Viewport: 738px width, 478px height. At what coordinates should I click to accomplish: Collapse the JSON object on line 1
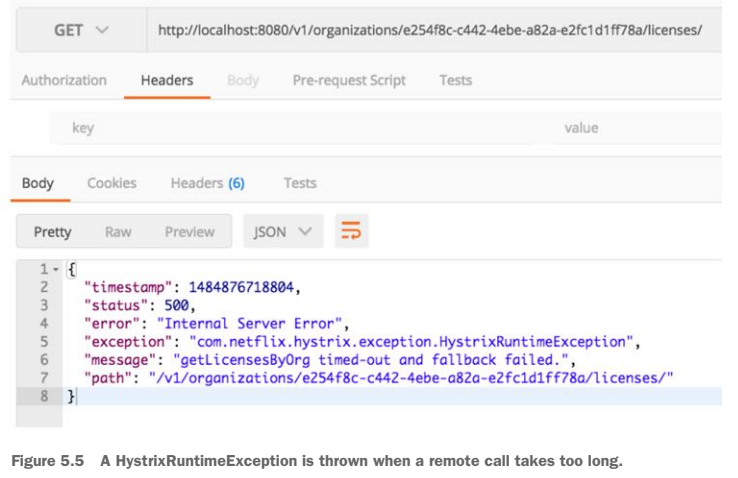56,270
